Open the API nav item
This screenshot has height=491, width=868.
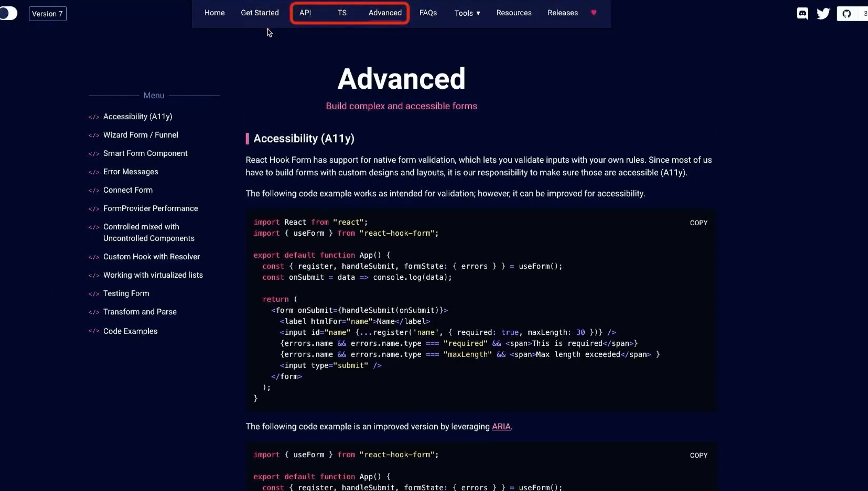305,13
